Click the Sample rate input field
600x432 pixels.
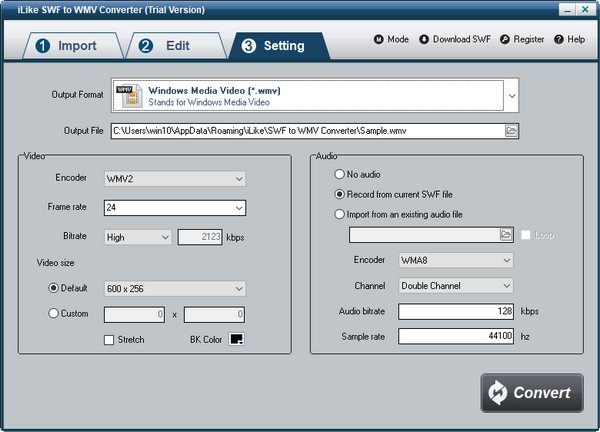(x=457, y=337)
